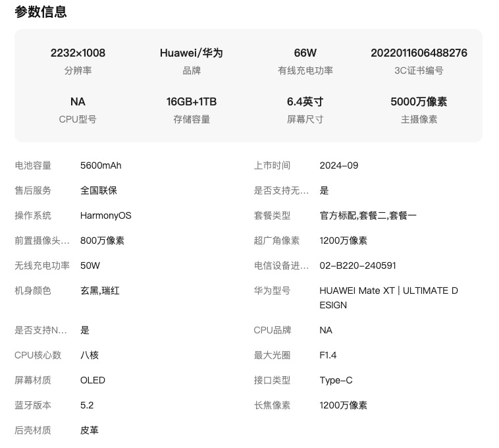This screenshot has width=499, height=448.
Task: Click the 2024-09 launch date value
Action: [x=338, y=165]
